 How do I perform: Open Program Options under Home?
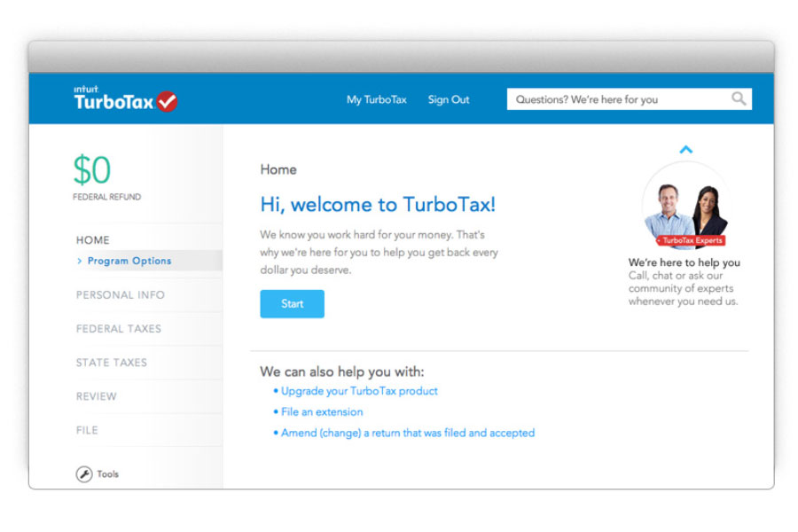tap(129, 261)
